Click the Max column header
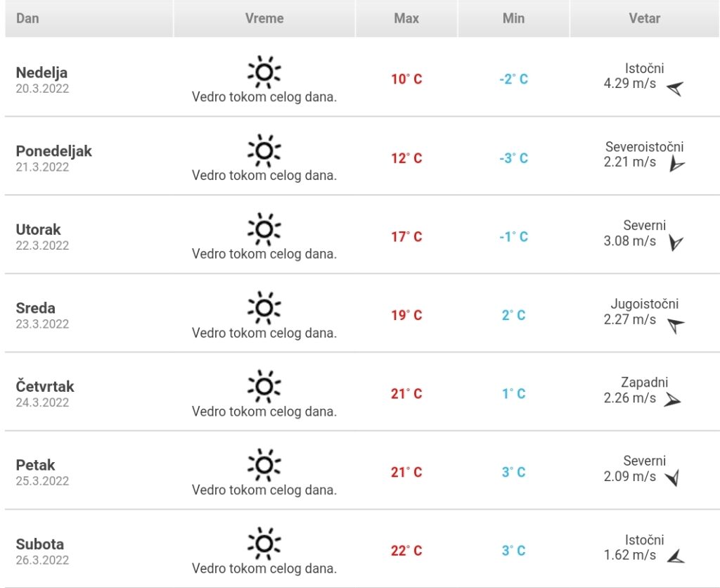720x588 pixels. pos(406,18)
